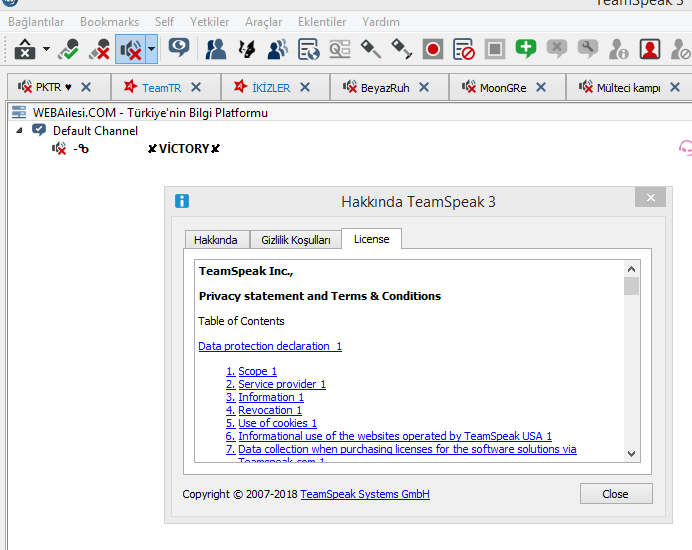Select the WEBAilesi.COM server row
Screen dimensions: 692x550
pyautogui.click(x=350, y=113)
